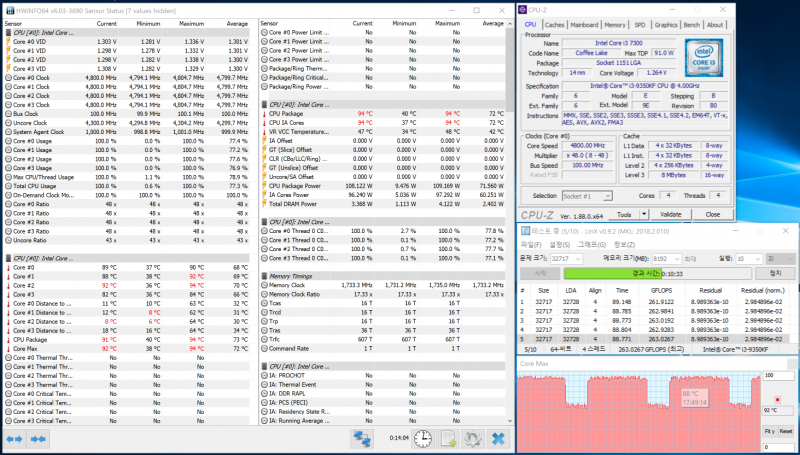Click CPU-Z Tools button
This screenshot has width=800, height=455.
pos(624,214)
